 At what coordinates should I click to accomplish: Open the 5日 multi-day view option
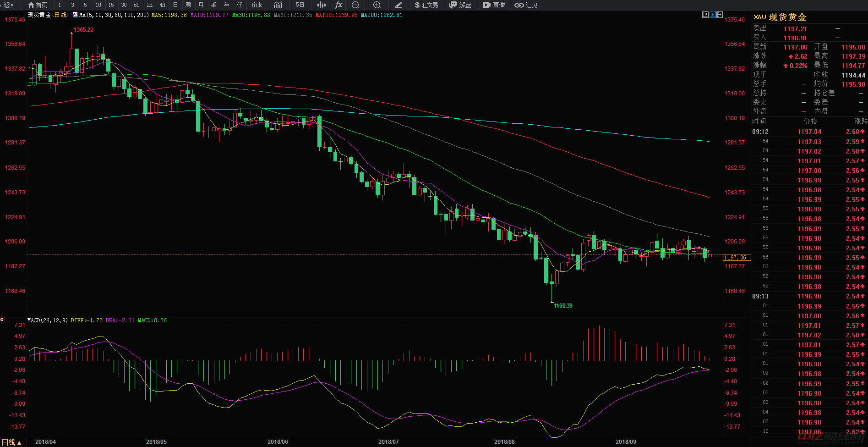tap(300, 5)
